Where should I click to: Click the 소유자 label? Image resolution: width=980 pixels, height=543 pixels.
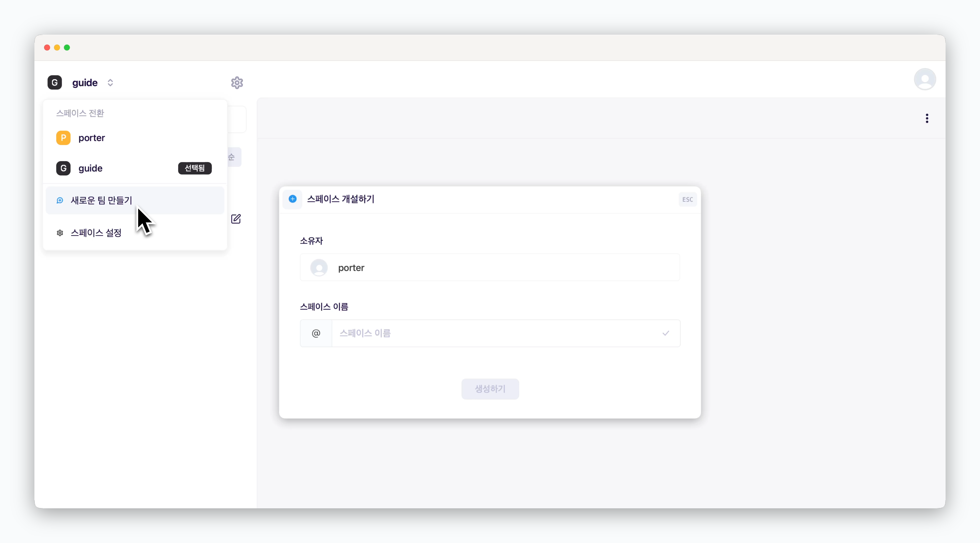tap(311, 241)
